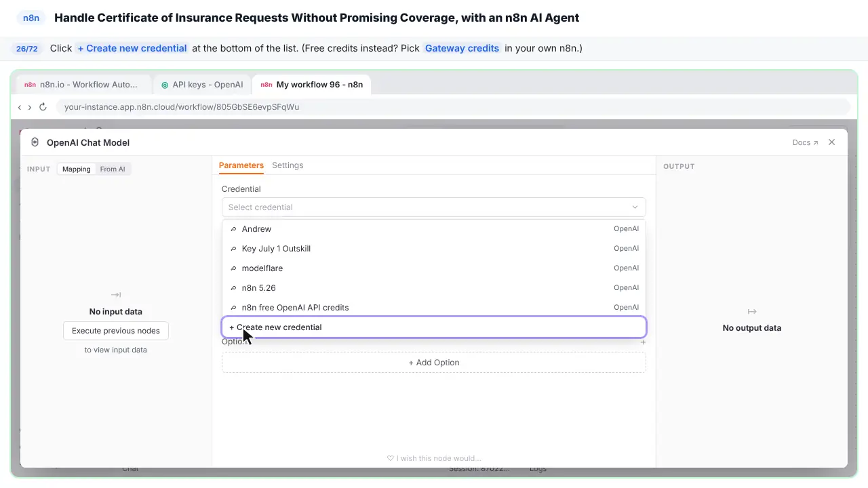Close the OpenAI Chat Model panel
The height and width of the screenshot is (488, 868).
[832, 142]
